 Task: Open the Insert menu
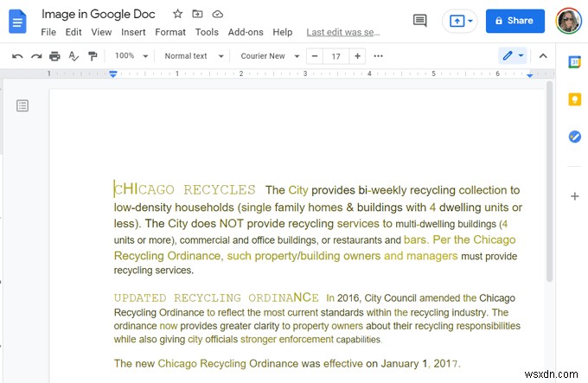[x=133, y=32]
